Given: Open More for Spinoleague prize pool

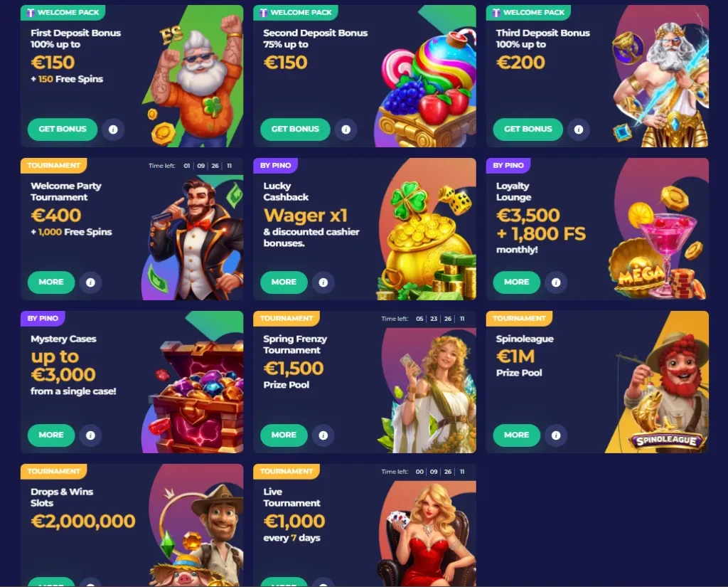Looking at the screenshot, I should click(516, 435).
